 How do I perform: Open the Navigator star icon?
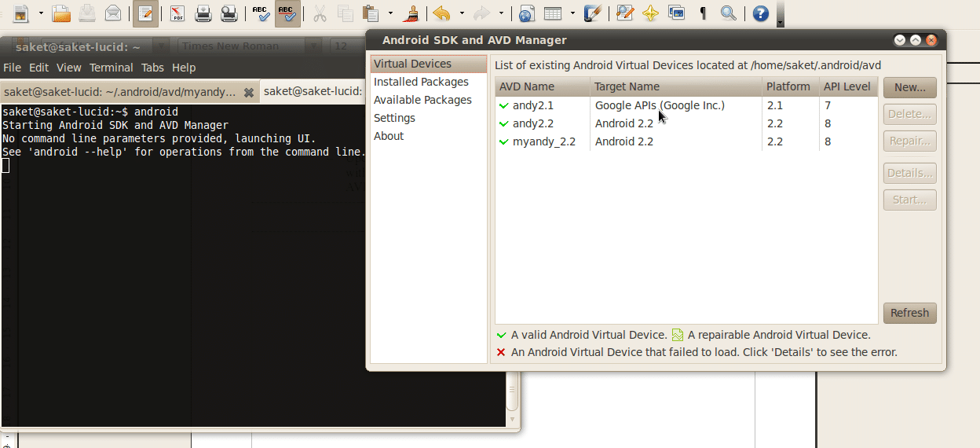(650, 13)
